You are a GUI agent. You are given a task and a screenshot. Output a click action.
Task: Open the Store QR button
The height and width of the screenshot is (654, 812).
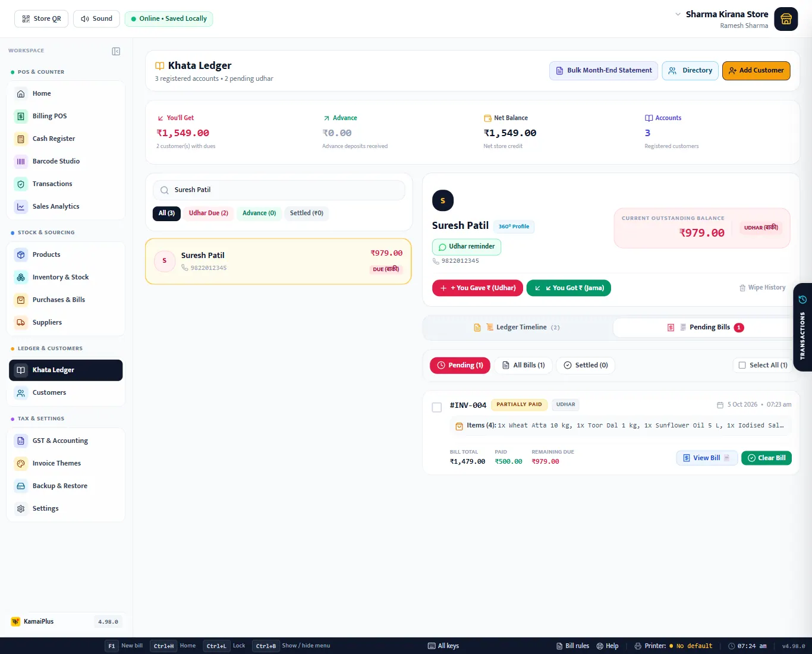[42, 18]
